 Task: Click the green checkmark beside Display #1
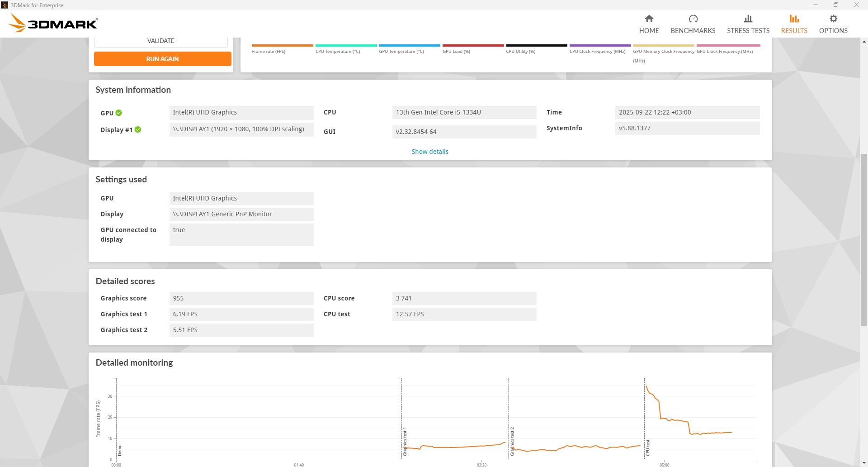coord(138,129)
